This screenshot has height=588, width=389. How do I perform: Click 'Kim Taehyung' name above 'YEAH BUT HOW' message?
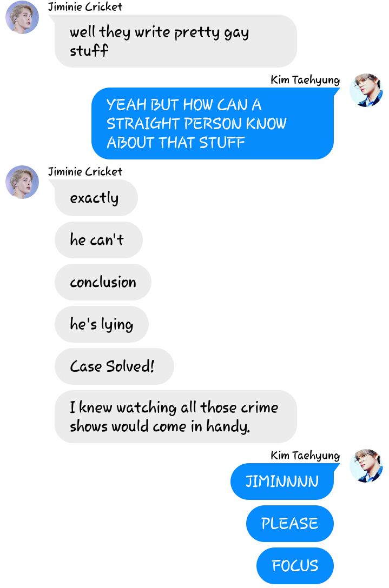(x=305, y=80)
